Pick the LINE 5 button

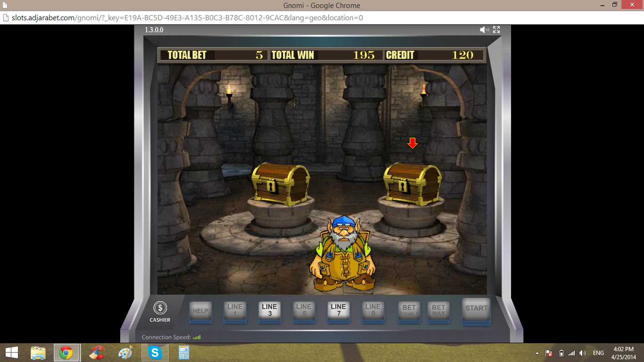[304, 312]
